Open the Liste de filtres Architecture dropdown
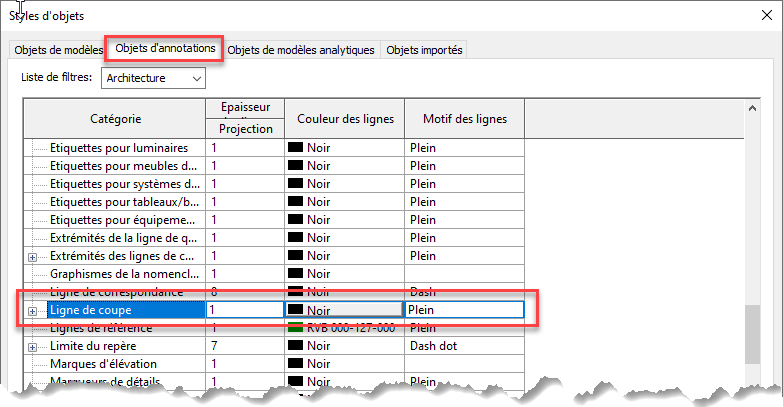This screenshot has width=783, height=407. coord(153,78)
